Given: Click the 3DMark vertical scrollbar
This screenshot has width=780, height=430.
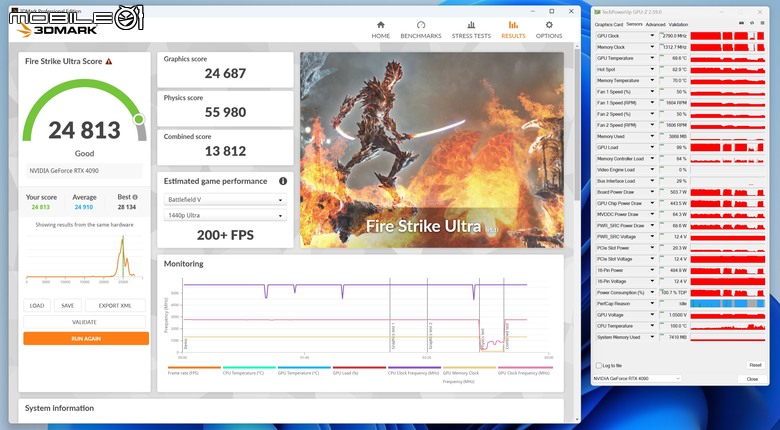Looking at the screenshot, I should (577, 124).
